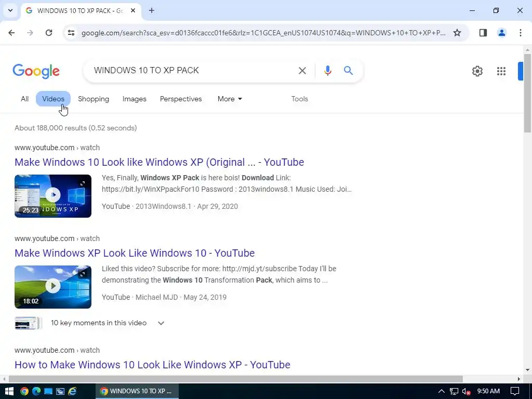Expand the More filters dropdown
The height and width of the screenshot is (399, 532).
pyautogui.click(x=230, y=99)
